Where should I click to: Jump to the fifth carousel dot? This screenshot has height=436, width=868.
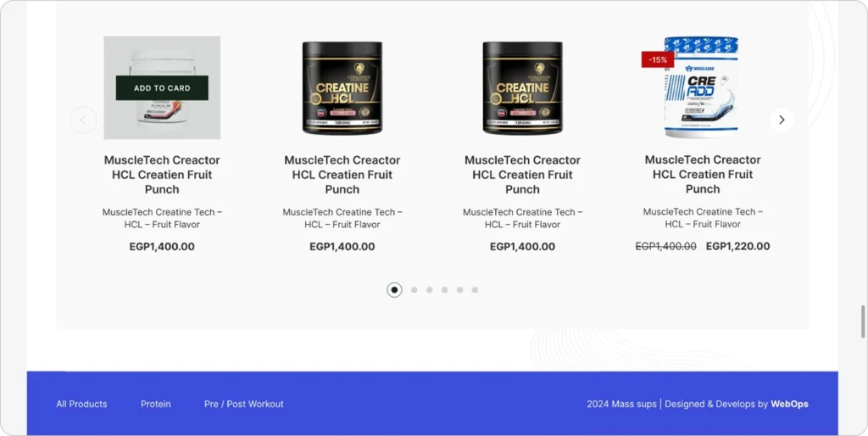[x=459, y=290]
